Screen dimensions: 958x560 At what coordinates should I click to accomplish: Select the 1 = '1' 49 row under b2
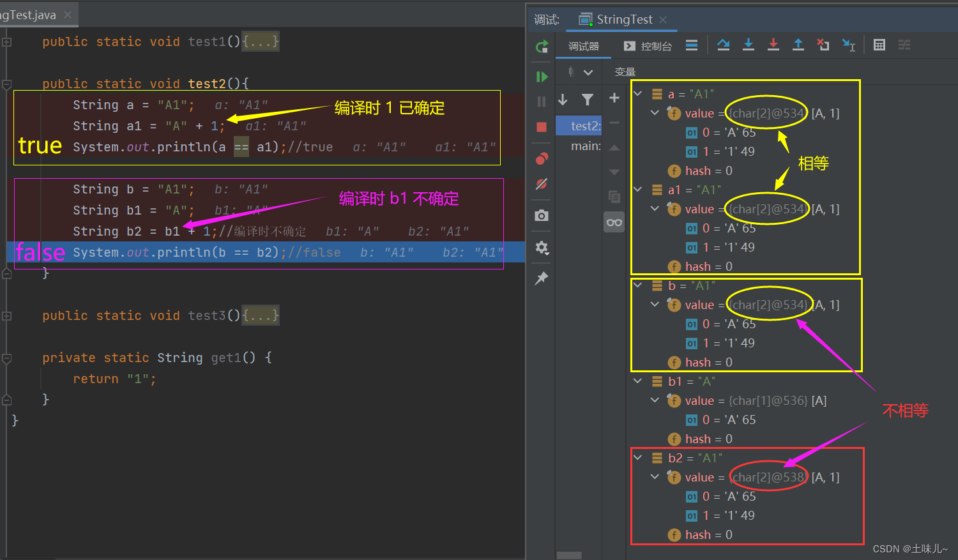(720, 515)
